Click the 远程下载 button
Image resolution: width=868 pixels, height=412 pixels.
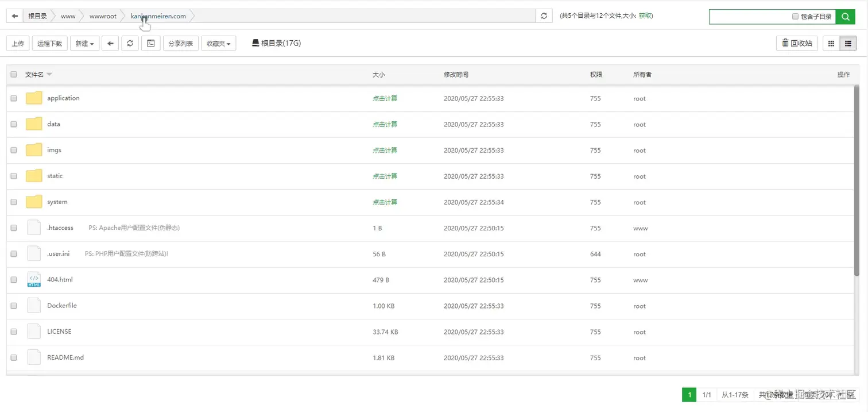50,43
